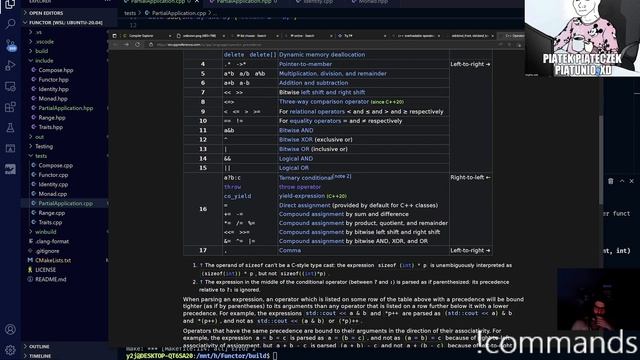Click the trash icon to kill terminal
This screenshot has height=360, width=640.
pyautogui.click(x=611, y=181)
